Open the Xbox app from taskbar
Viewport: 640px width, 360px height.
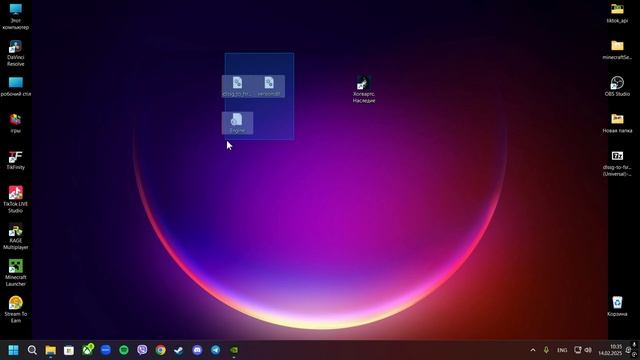point(88,350)
